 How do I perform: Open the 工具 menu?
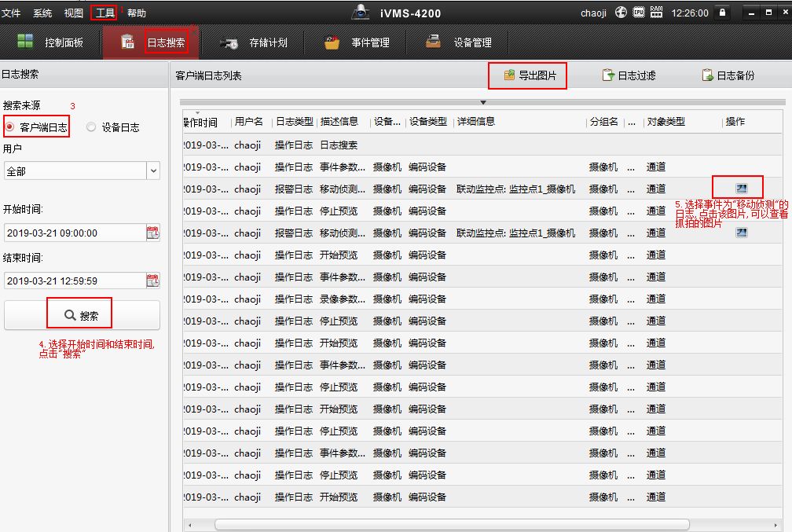pyautogui.click(x=105, y=13)
